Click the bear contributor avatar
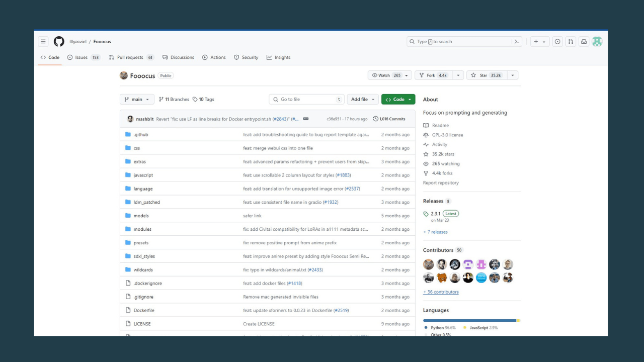Image resolution: width=644 pixels, height=362 pixels. coord(442,278)
